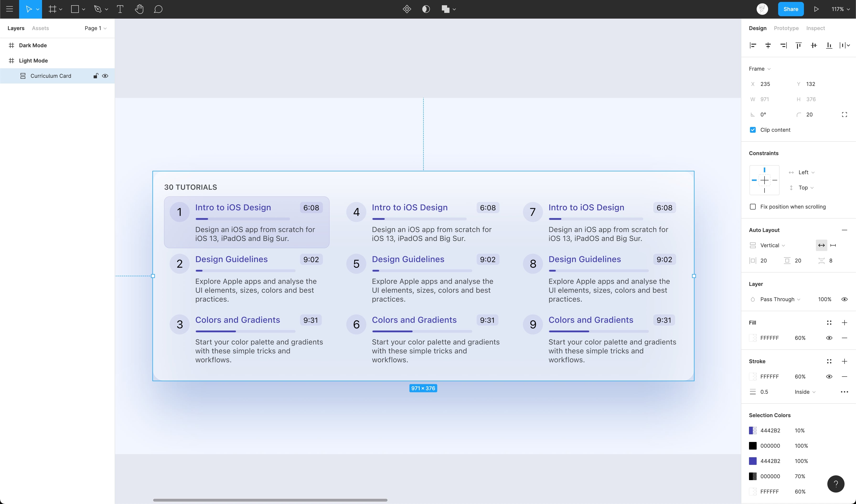Viewport: 856px width, 504px height.
Task: Click the Share button
Action: 791,9
